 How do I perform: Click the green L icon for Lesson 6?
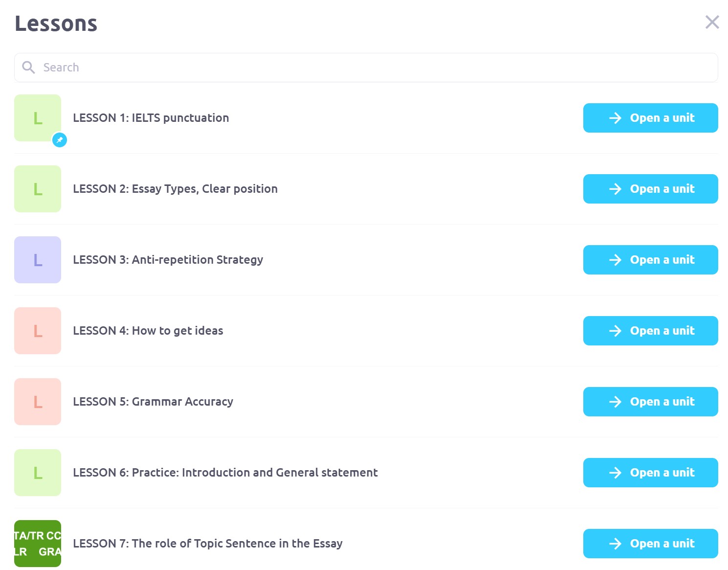(x=38, y=473)
